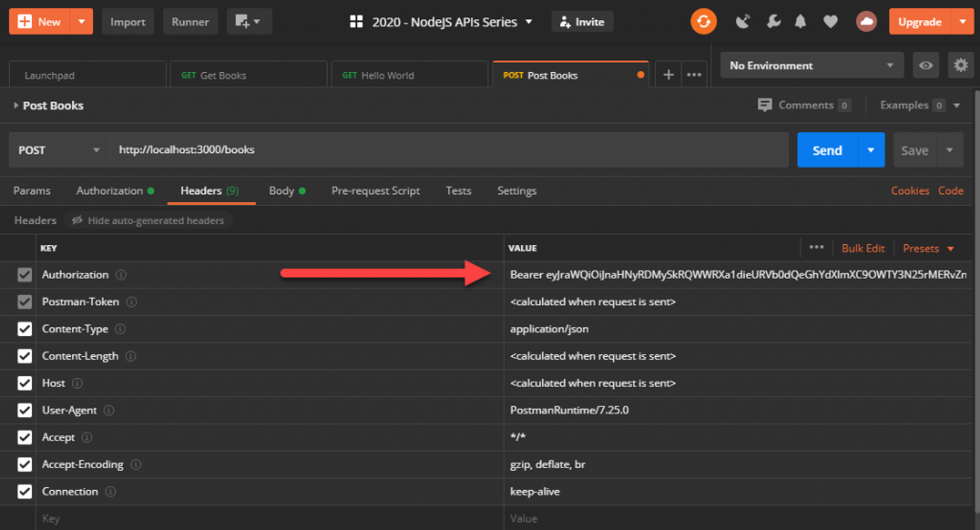Image resolution: width=980 pixels, height=530 pixels.
Task: Open the Comments panel
Action: pyautogui.click(x=804, y=105)
